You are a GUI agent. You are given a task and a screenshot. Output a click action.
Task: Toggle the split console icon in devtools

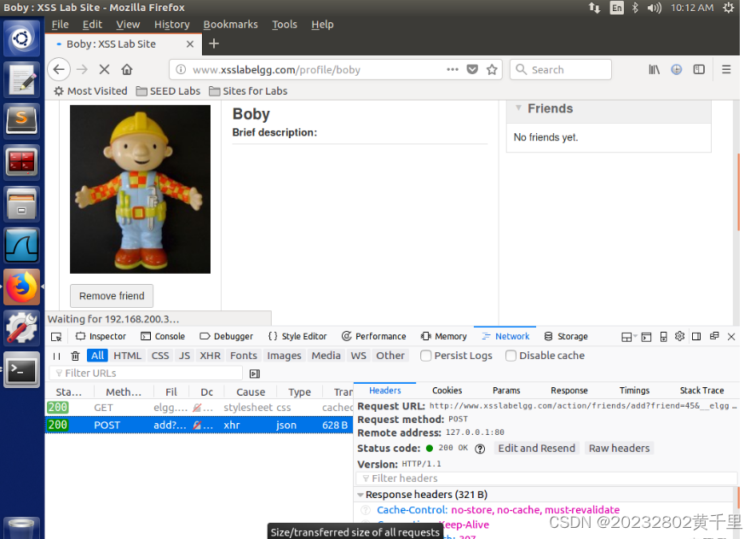[x=646, y=337]
